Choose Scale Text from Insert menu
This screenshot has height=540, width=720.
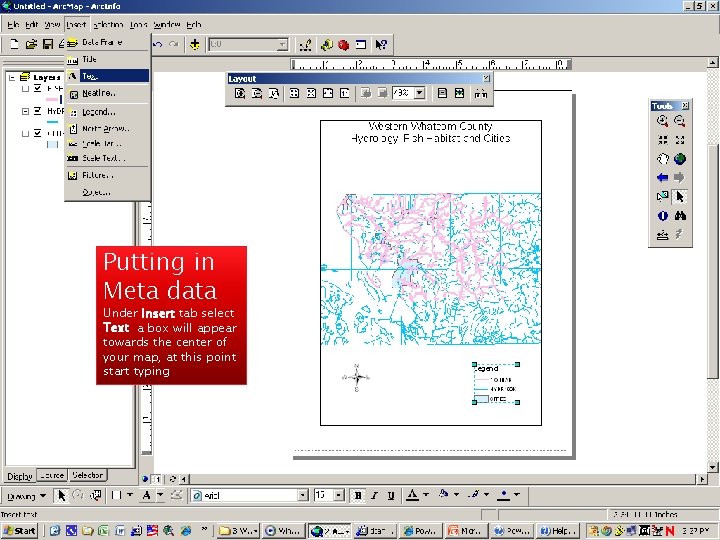tap(108, 158)
